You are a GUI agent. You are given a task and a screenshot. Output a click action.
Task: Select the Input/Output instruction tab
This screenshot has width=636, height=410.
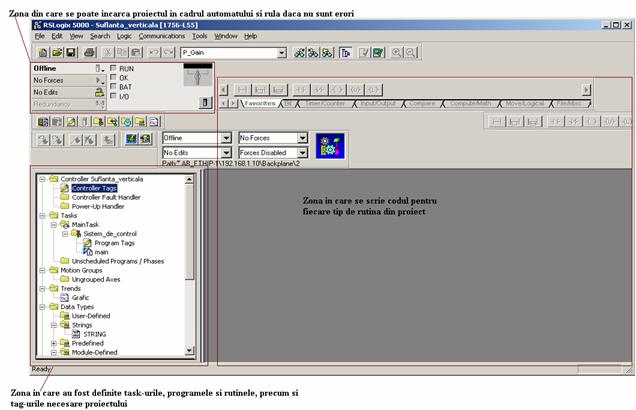tap(378, 103)
